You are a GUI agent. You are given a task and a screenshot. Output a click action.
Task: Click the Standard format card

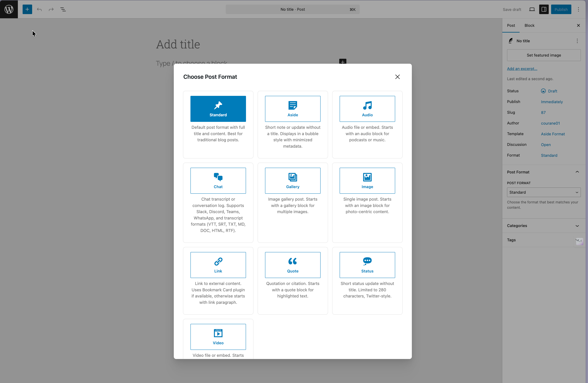coord(218,109)
